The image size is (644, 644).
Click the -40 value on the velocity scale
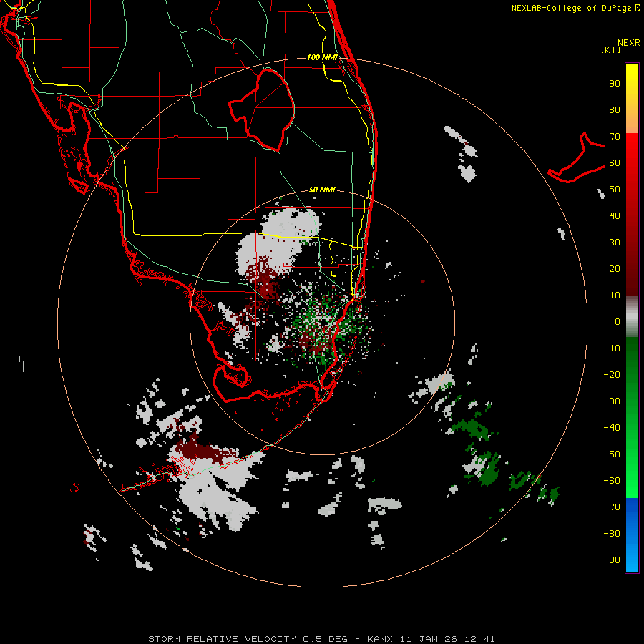(612, 428)
